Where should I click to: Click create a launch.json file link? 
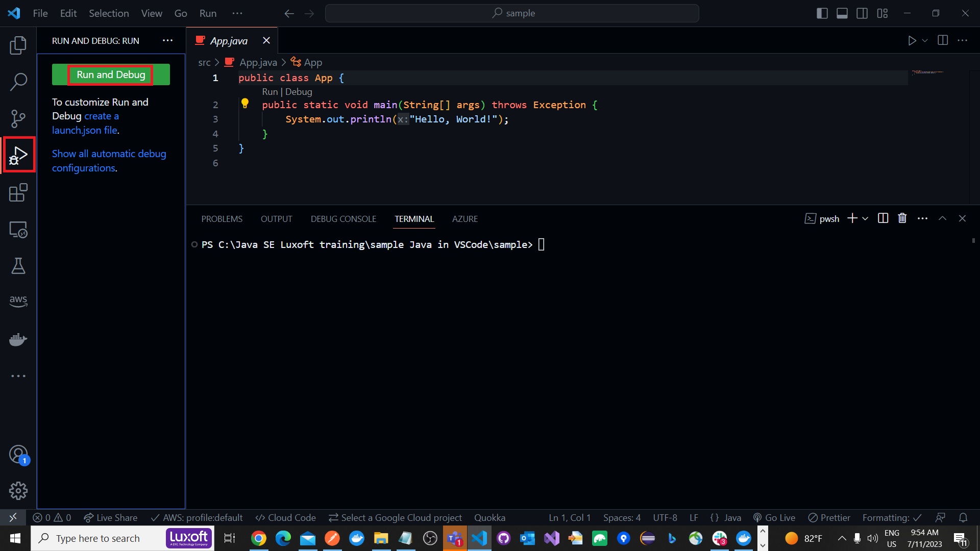click(85, 123)
